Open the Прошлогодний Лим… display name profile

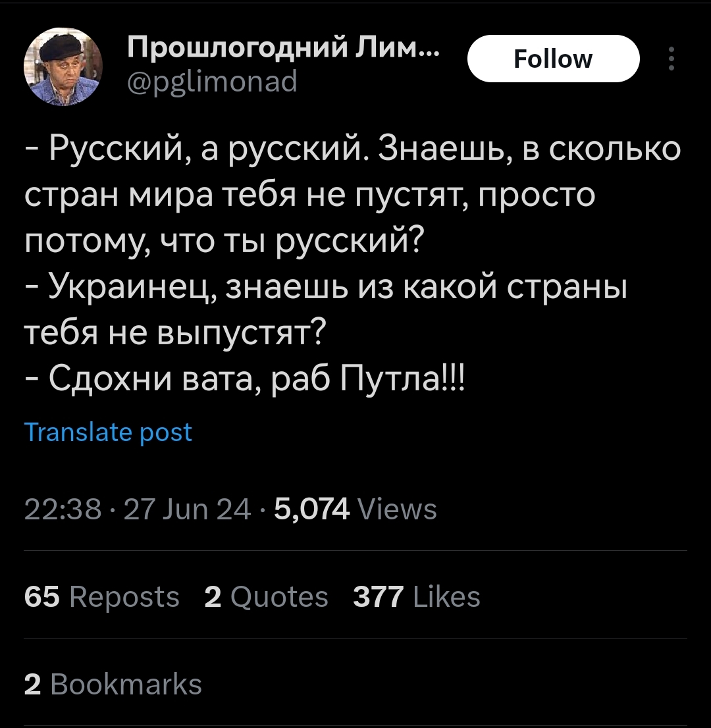(283, 48)
